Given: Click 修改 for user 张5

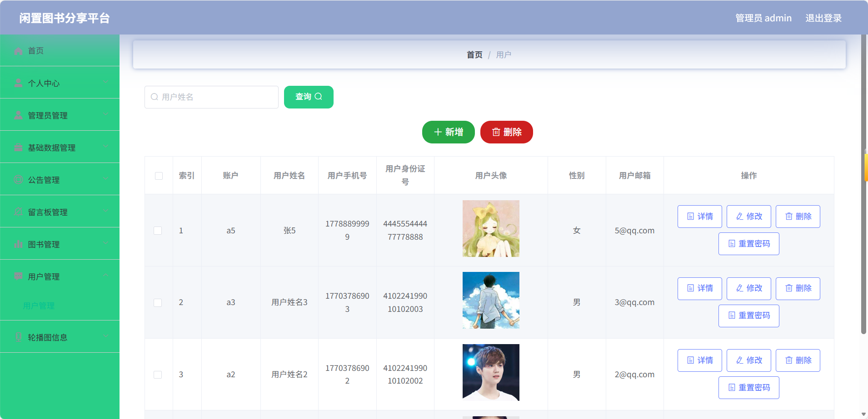Looking at the screenshot, I should [x=749, y=217].
